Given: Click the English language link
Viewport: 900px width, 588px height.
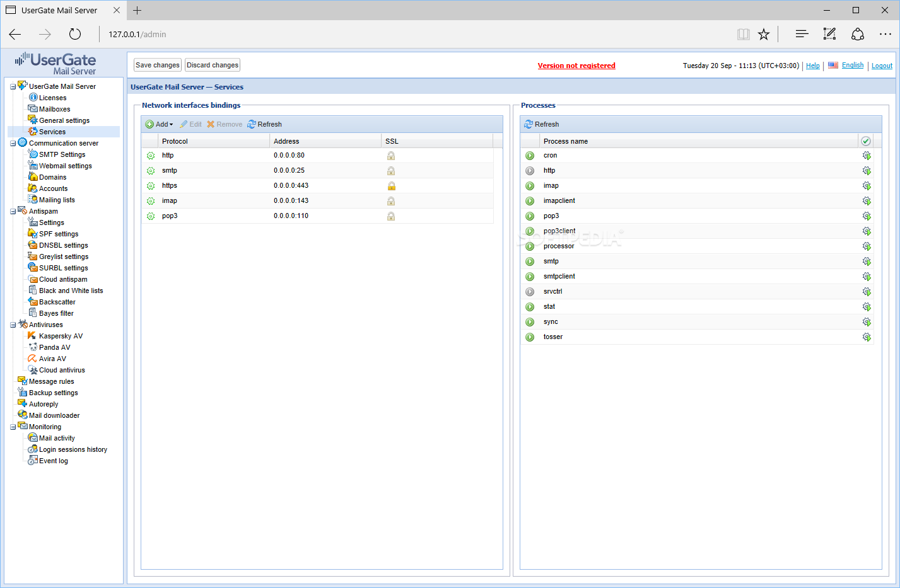Looking at the screenshot, I should (x=853, y=65).
